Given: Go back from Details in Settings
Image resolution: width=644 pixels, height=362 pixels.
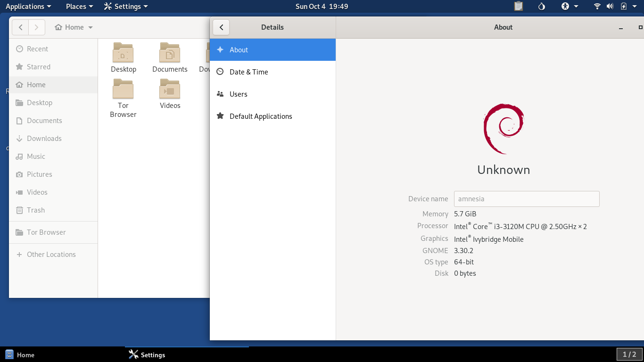Looking at the screenshot, I should pyautogui.click(x=221, y=27).
